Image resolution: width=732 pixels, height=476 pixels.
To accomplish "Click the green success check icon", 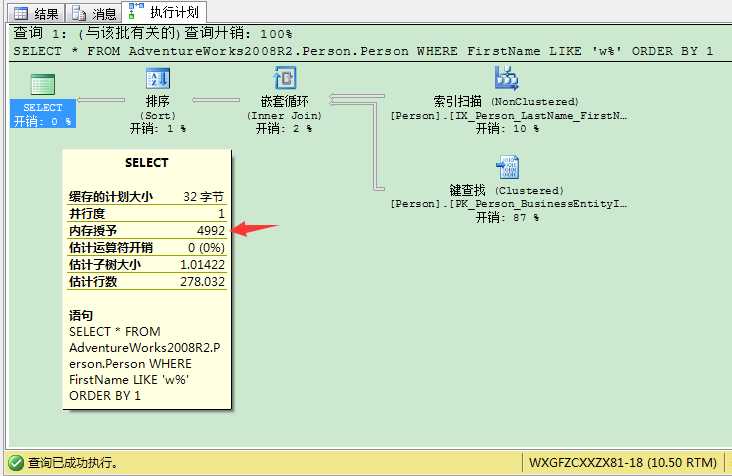I will click(x=16, y=463).
